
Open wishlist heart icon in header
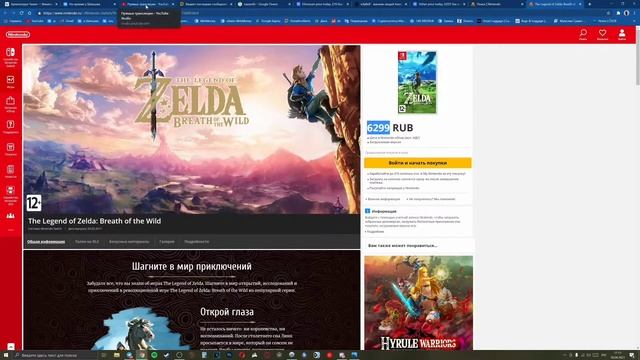pos(602,34)
